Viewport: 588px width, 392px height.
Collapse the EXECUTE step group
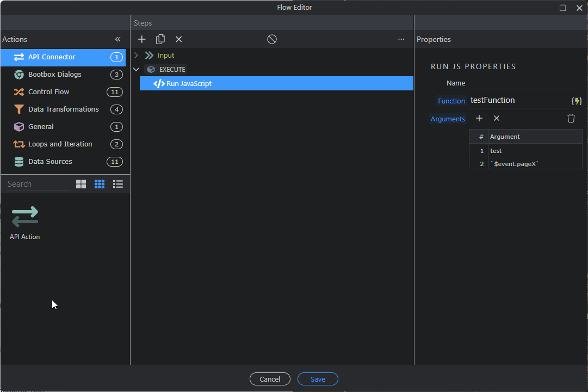pos(136,70)
